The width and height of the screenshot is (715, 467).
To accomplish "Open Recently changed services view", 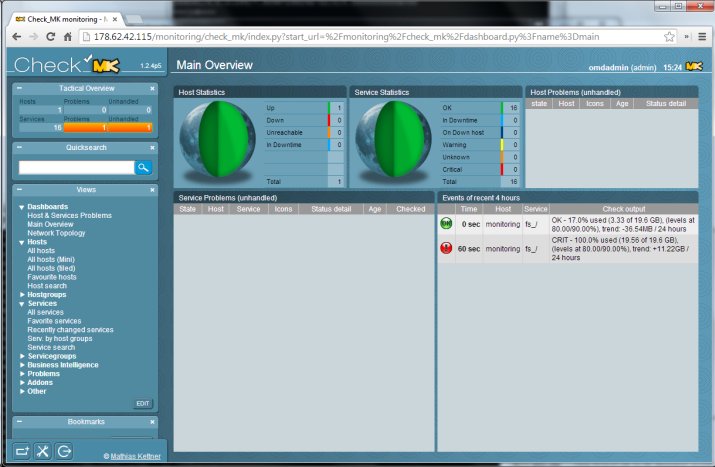I will (x=70, y=330).
